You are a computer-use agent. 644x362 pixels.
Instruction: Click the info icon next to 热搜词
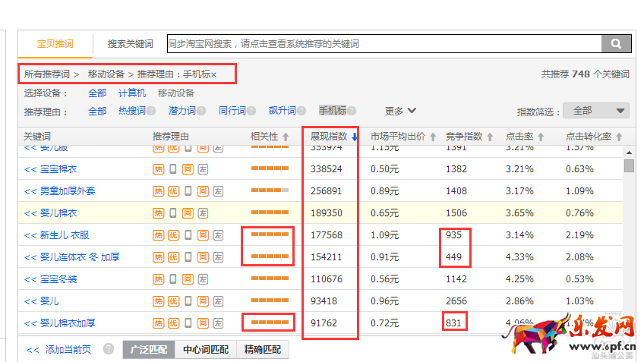(x=151, y=112)
